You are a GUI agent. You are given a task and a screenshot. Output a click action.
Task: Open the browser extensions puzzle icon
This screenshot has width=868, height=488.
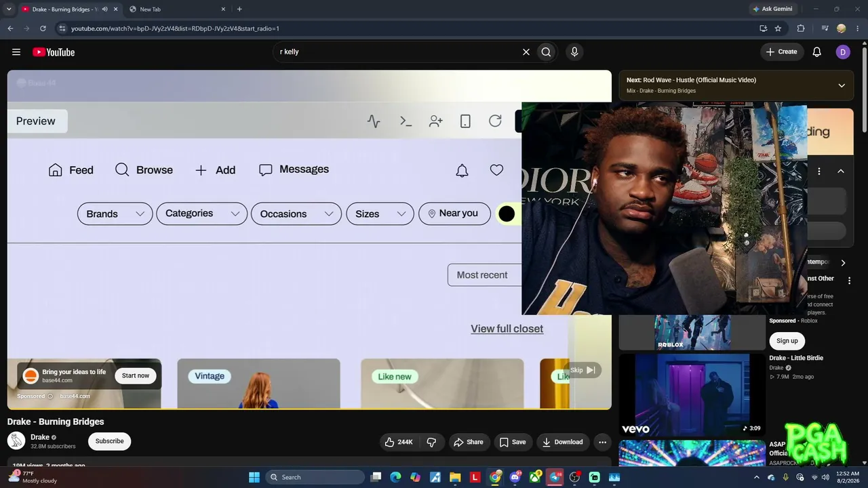[x=801, y=28]
